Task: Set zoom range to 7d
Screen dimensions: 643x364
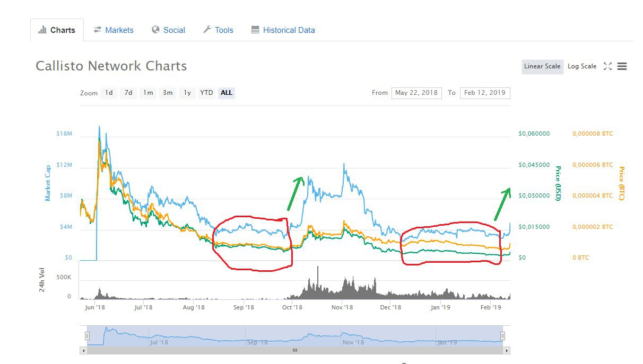Action: 128,93
